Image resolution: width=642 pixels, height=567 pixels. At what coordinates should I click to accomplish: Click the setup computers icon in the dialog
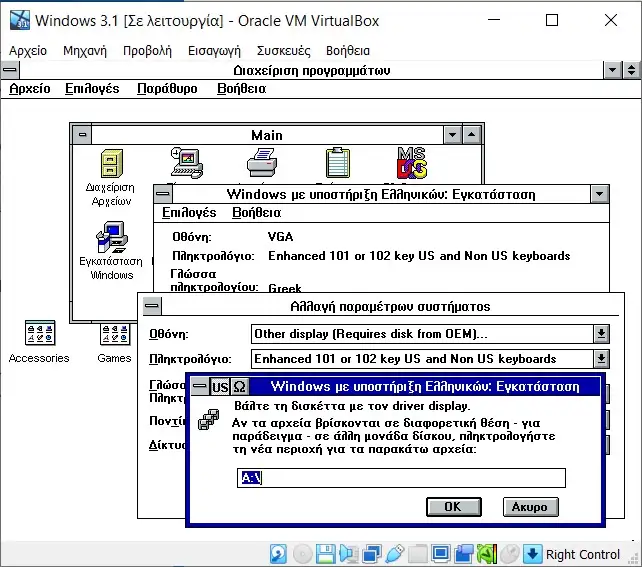208,419
